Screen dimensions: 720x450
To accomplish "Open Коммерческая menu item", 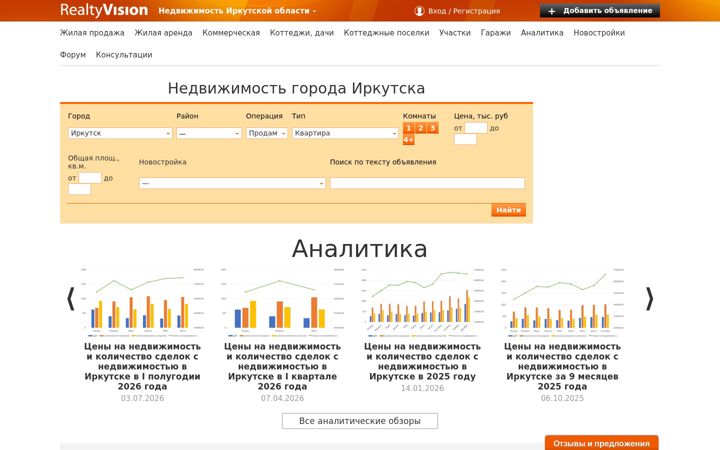I will coord(231,33).
